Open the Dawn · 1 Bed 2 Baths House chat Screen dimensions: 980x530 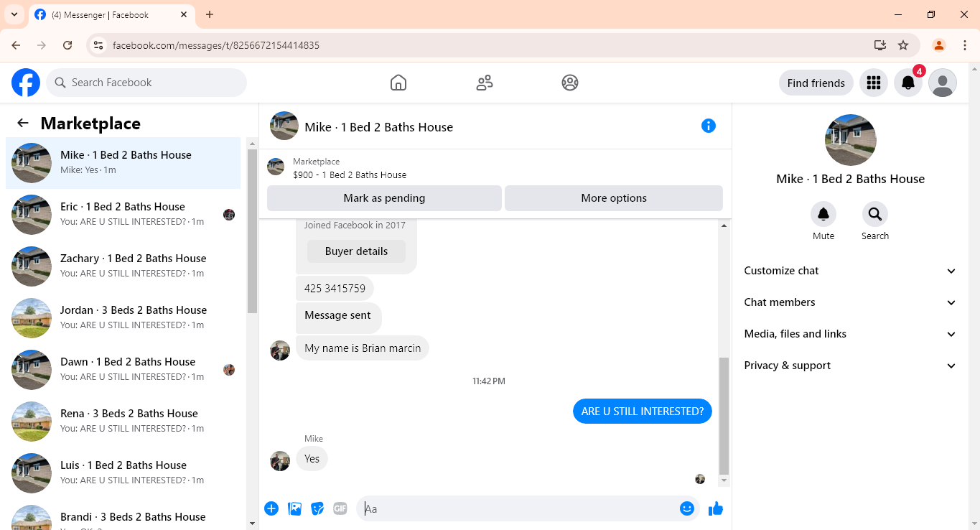123,369
